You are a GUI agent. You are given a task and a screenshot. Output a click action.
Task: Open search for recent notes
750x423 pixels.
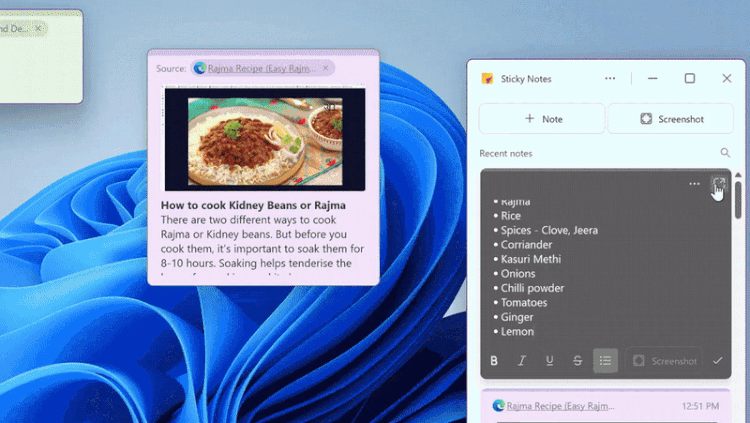pyautogui.click(x=725, y=153)
